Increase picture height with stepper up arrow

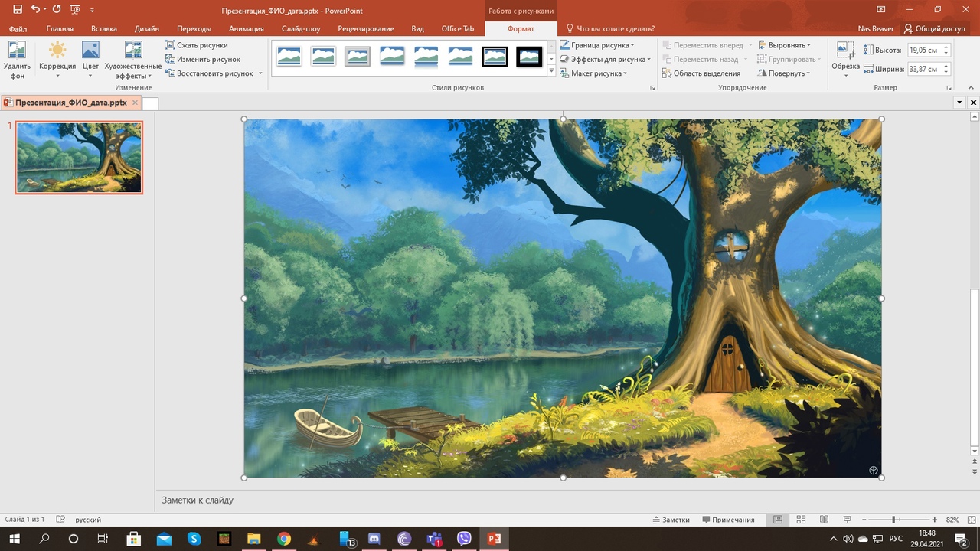coord(946,47)
